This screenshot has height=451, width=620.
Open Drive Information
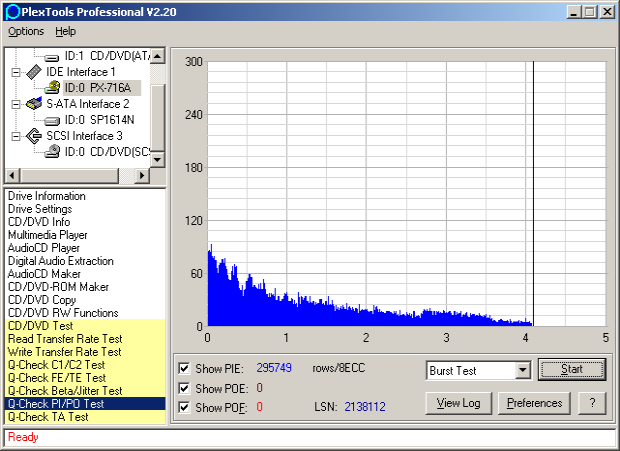(x=46, y=196)
